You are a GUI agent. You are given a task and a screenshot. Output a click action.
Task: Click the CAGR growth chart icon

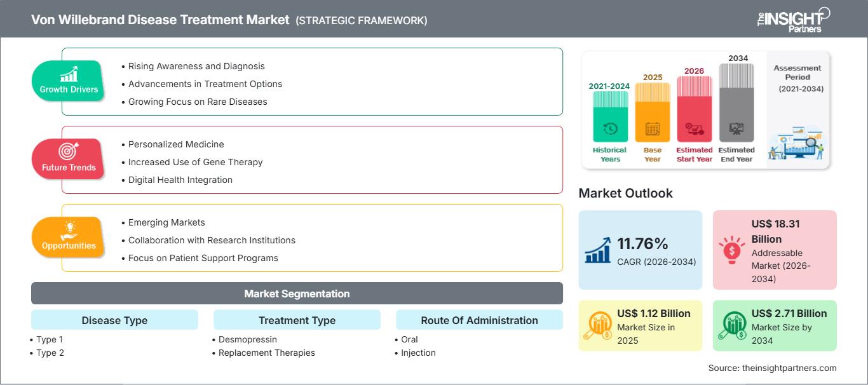(597, 250)
